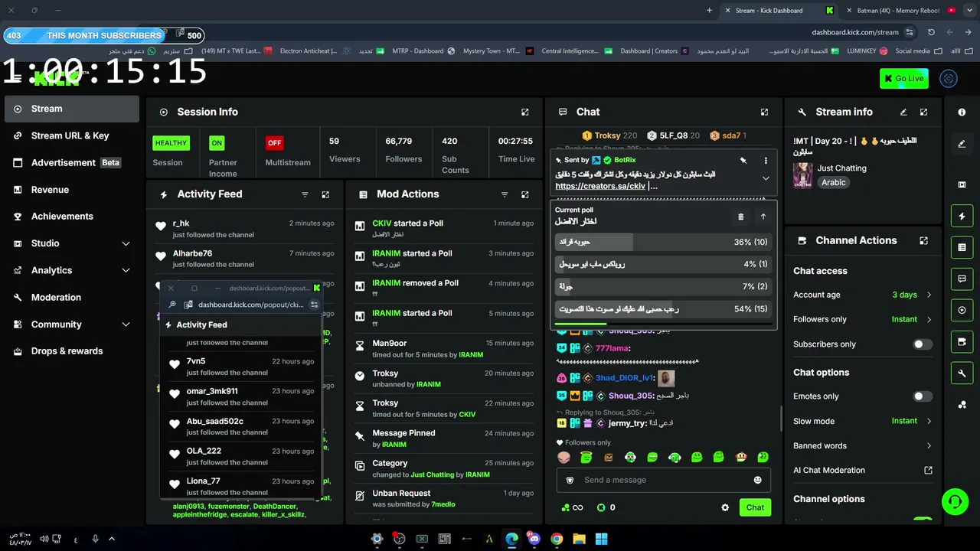This screenshot has width=980, height=551.
Task: Click the support headset button
Action: [x=955, y=502]
